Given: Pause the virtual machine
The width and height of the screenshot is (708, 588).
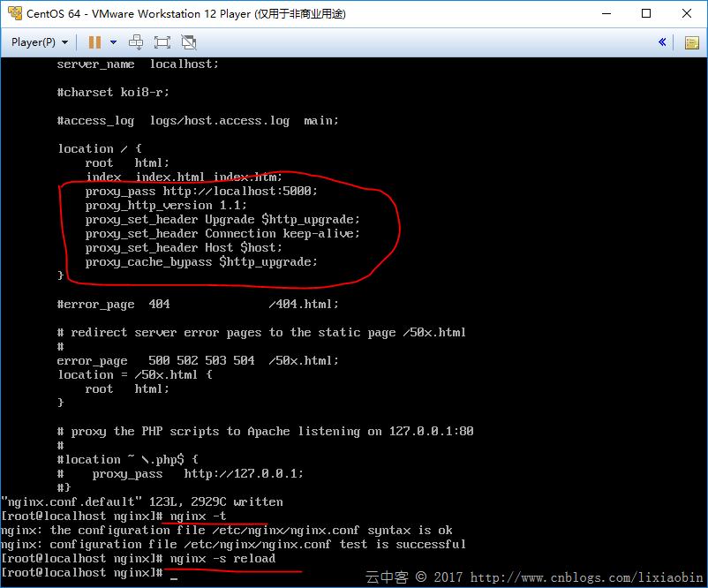Looking at the screenshot, I should tap(94, 42).
